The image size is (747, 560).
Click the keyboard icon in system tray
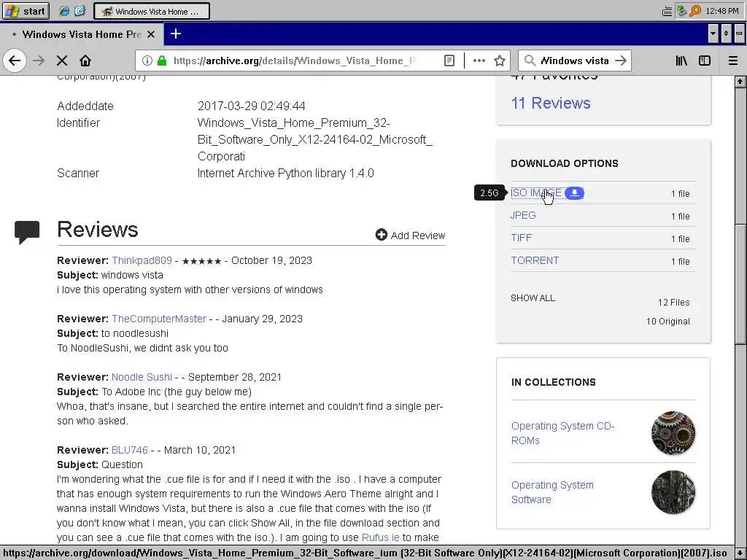coord(667,12)
